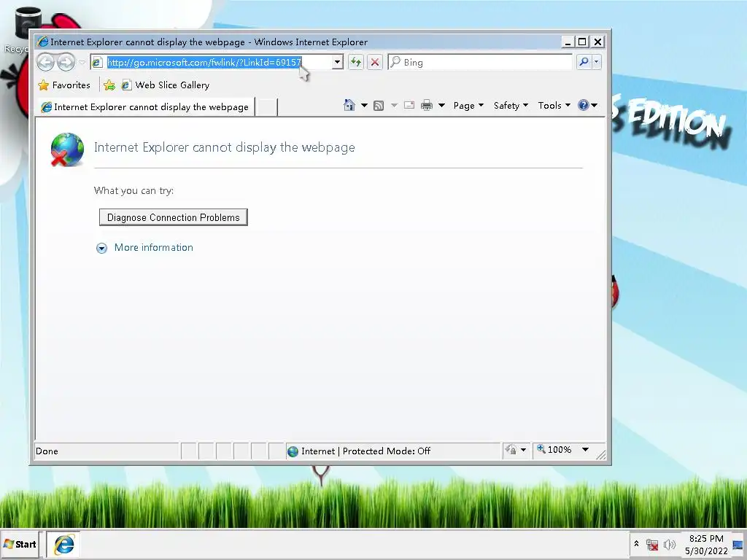
Task: Click the Back navigation arrow
Action: tap(46, 63)
